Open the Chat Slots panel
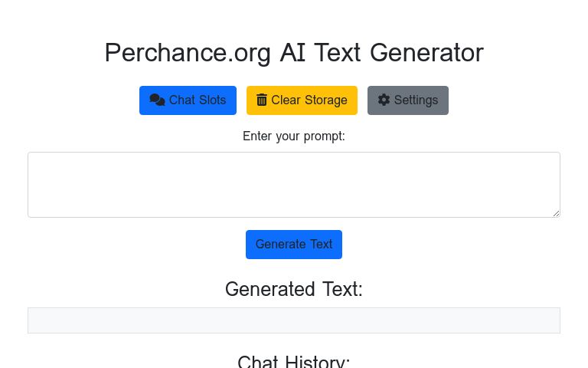Screen dimensions: 588x368 tap(188, 100)
